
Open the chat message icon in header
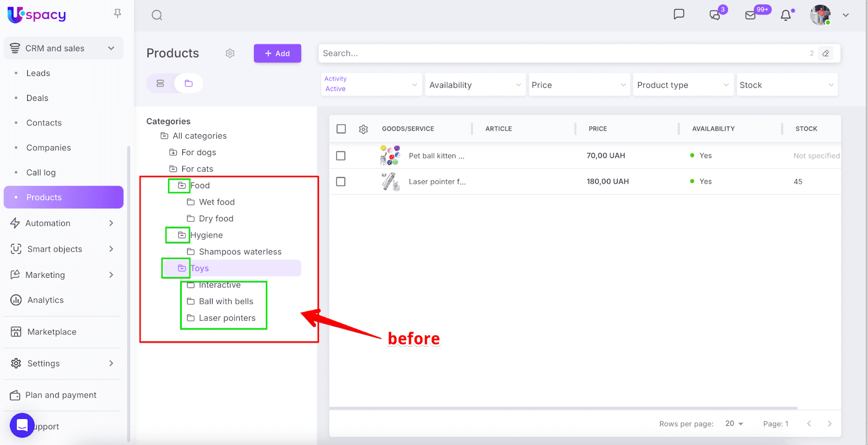679,14
